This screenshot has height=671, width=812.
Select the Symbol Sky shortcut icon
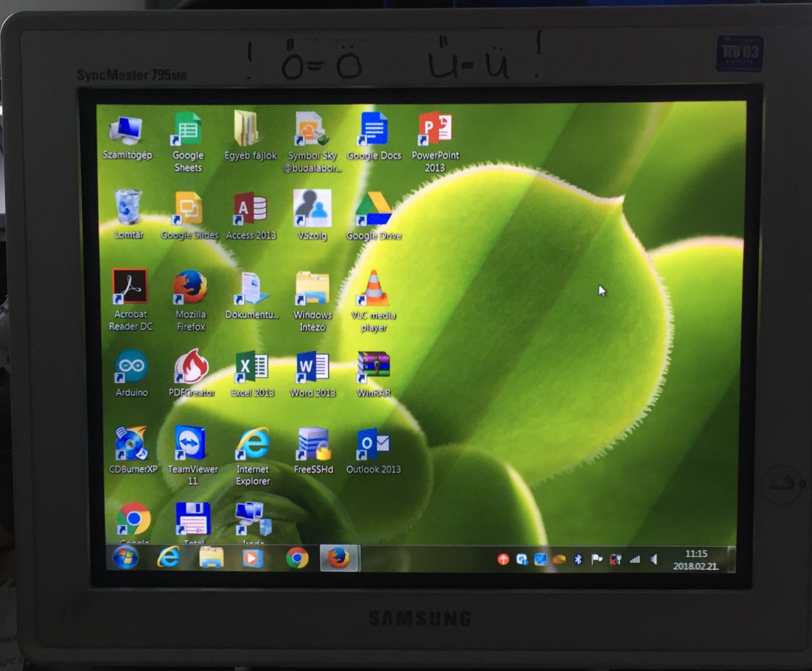click(312, 142)
